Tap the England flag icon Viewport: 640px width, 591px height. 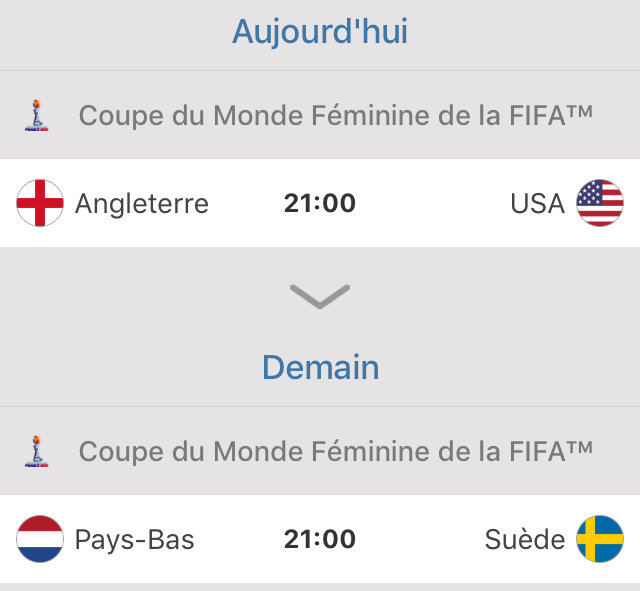(40, 203)
